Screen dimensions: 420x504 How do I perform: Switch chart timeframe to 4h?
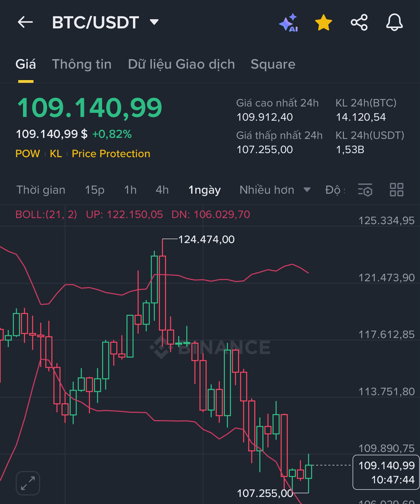coord(162,190)
